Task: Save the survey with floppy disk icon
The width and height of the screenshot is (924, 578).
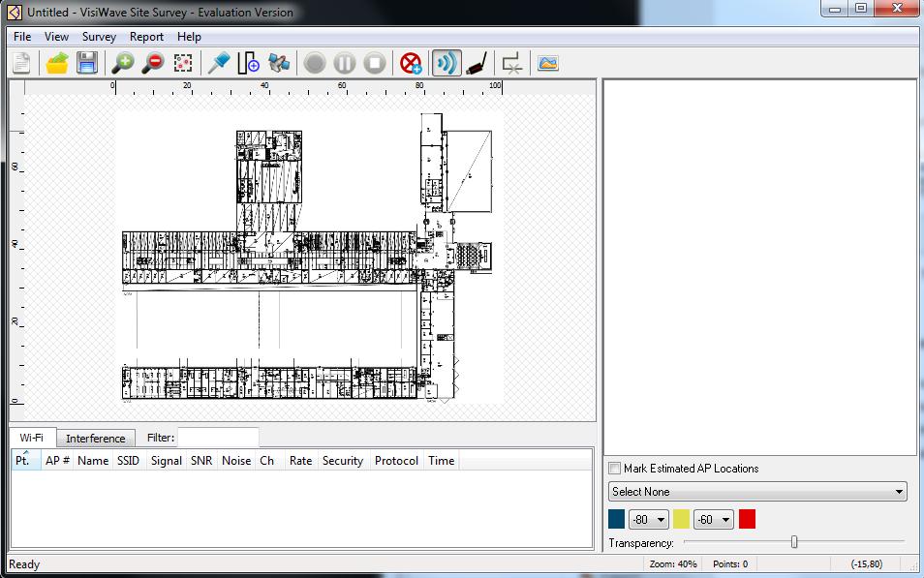Action: point(87,63)
